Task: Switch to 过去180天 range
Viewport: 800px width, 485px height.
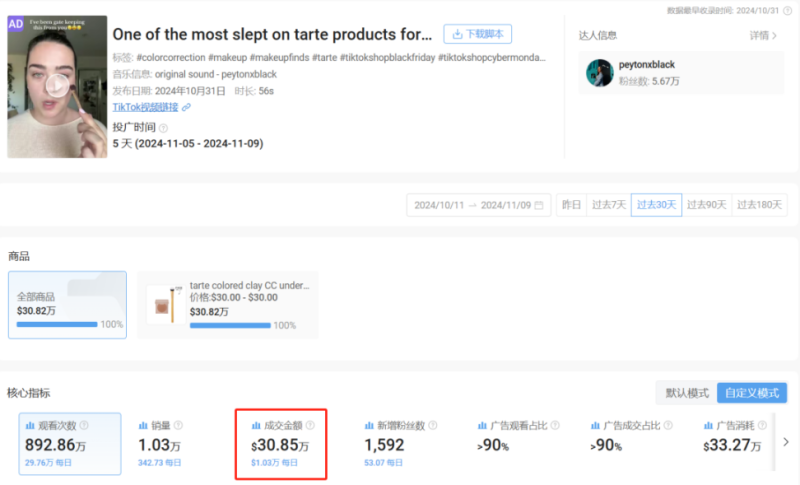Action: 760,205
